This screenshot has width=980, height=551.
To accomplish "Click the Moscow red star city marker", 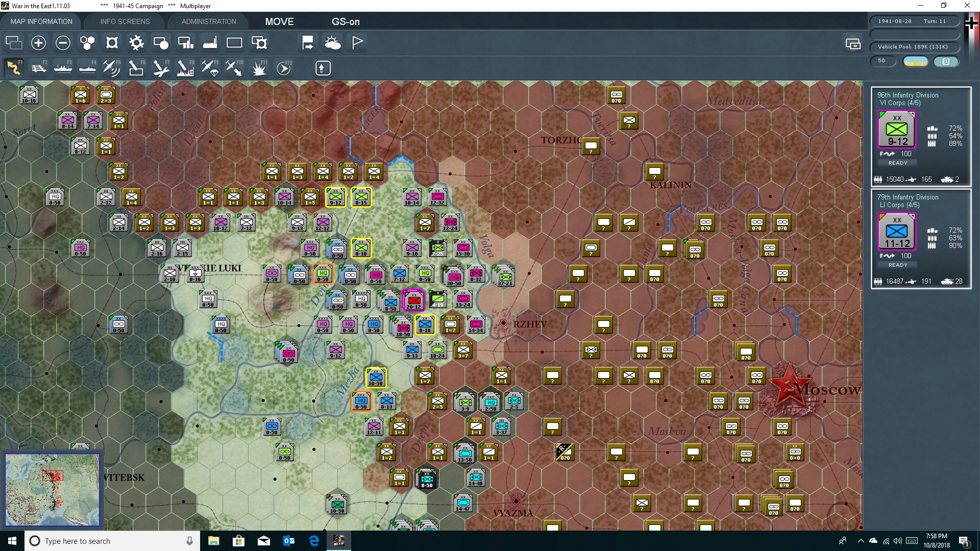I will tap(790, 385).
